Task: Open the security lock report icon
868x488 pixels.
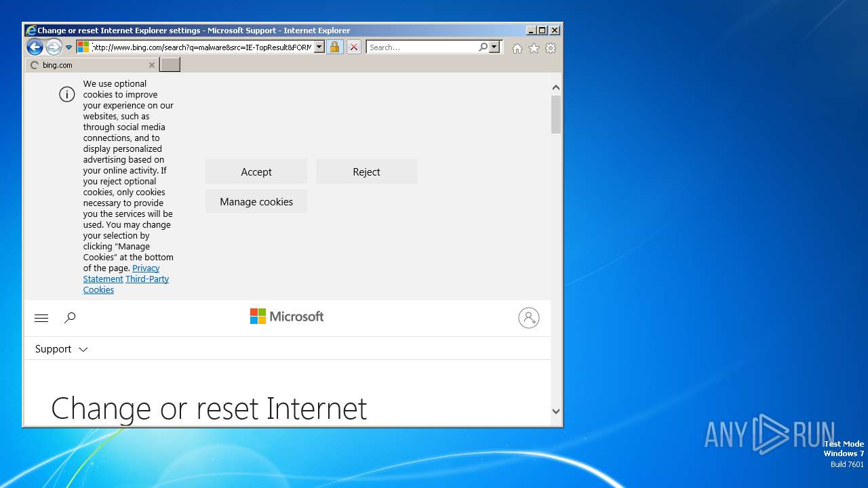Action: coord(335,47)
